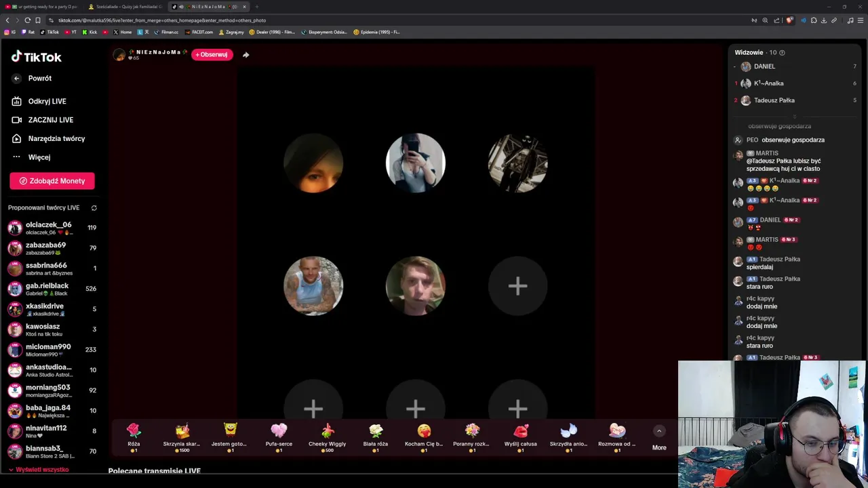Click young man guest avatar
This screenshot has width=868, height=488.
click(x=416, y=286)
